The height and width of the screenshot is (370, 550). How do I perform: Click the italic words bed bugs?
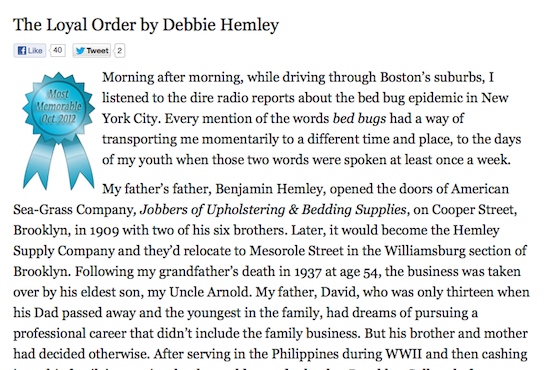pyautogui.click(x=359, y=119)
